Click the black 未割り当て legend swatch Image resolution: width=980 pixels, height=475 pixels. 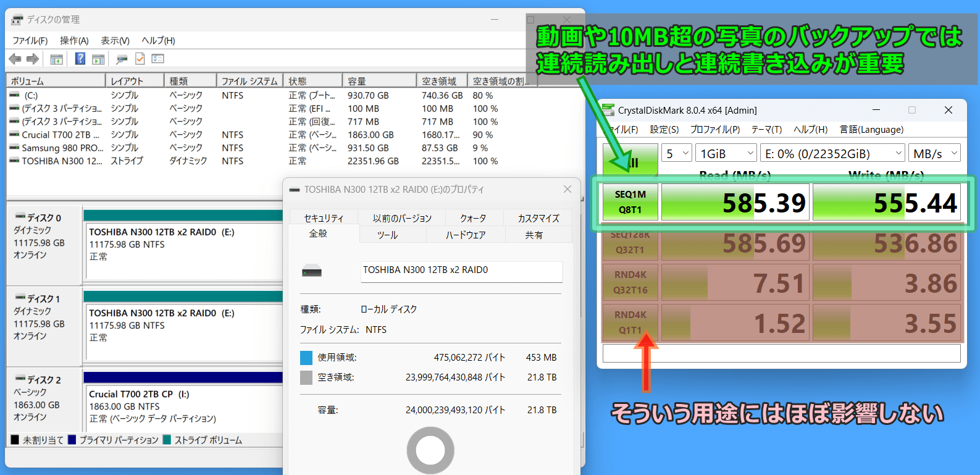tap(15, 440)
